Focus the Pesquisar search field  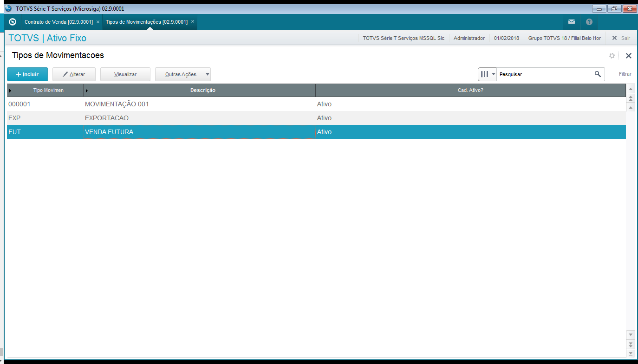546,74
